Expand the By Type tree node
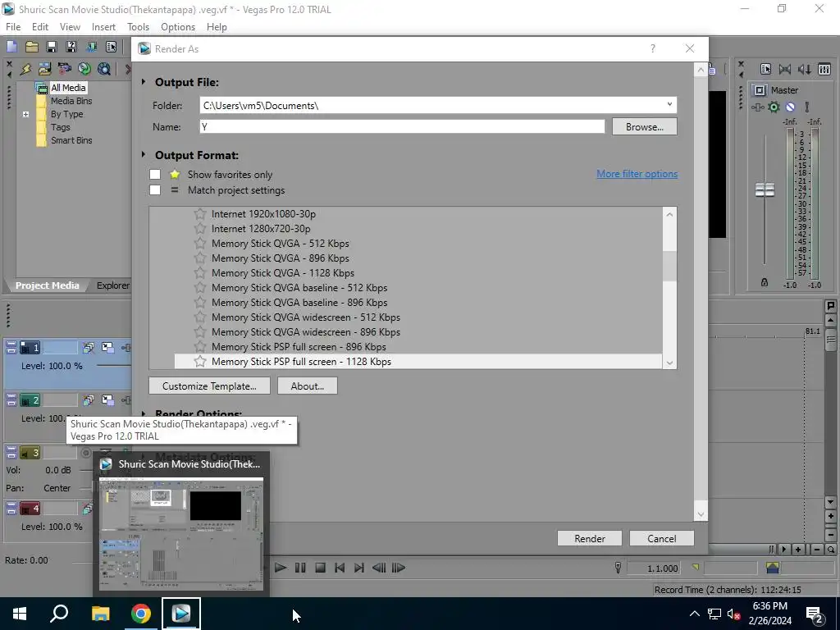 25,114
